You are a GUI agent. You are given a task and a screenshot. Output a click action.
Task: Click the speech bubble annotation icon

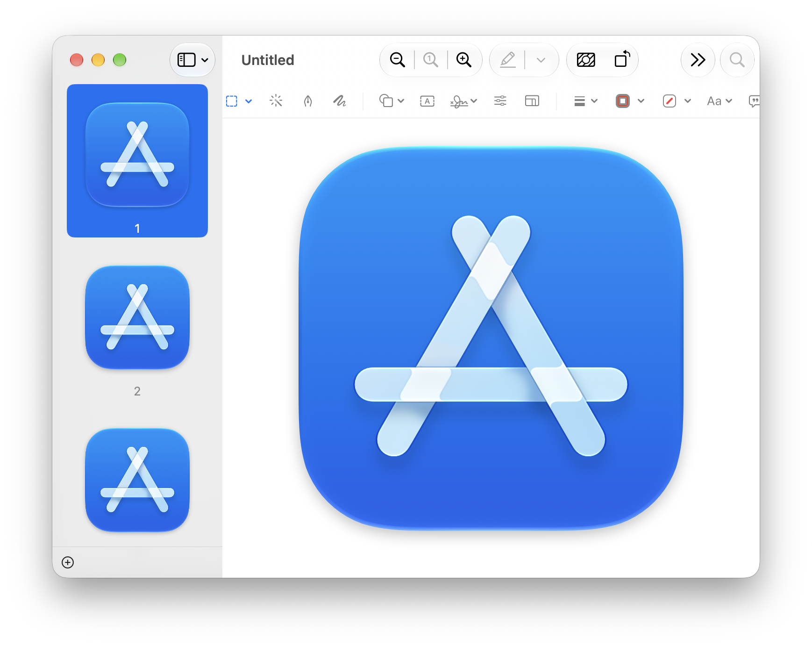point(754,101)
